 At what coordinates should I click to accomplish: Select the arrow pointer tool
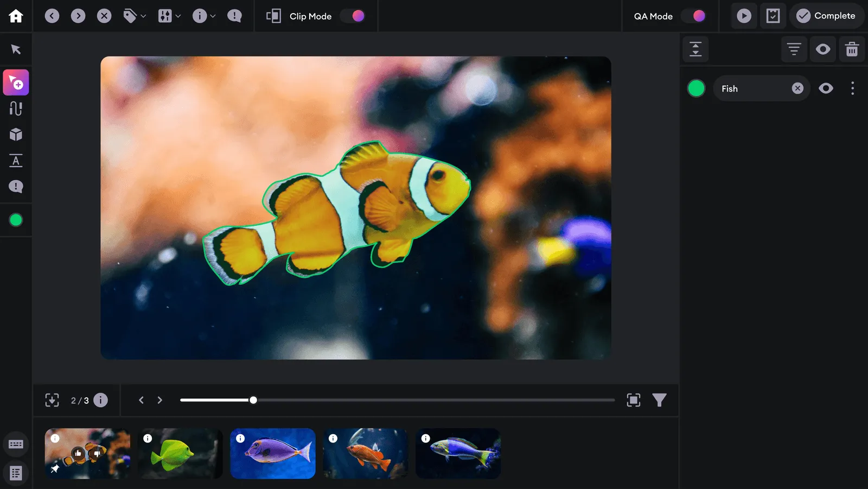[x=16, y=49]
